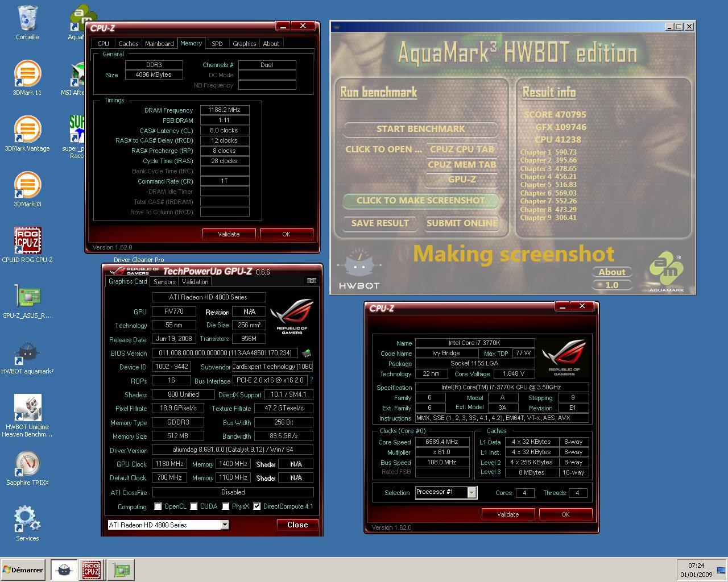Click the Bus Interface question mark icon

[x=311, y=380]
